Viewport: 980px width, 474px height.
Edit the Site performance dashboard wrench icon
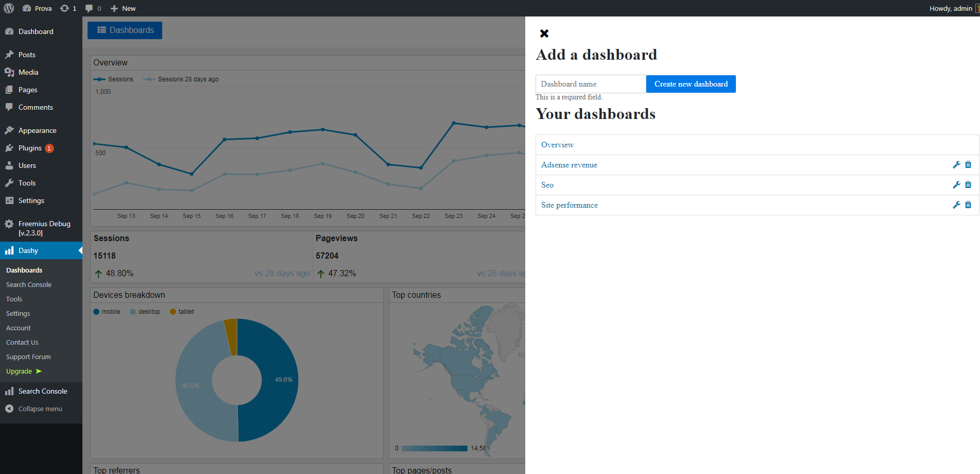956,205
